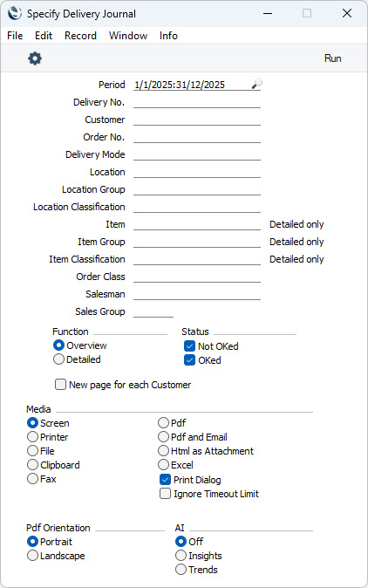Enable Ignore Timeout Limit option
The image size is (368, 588).
pos(165,494)
